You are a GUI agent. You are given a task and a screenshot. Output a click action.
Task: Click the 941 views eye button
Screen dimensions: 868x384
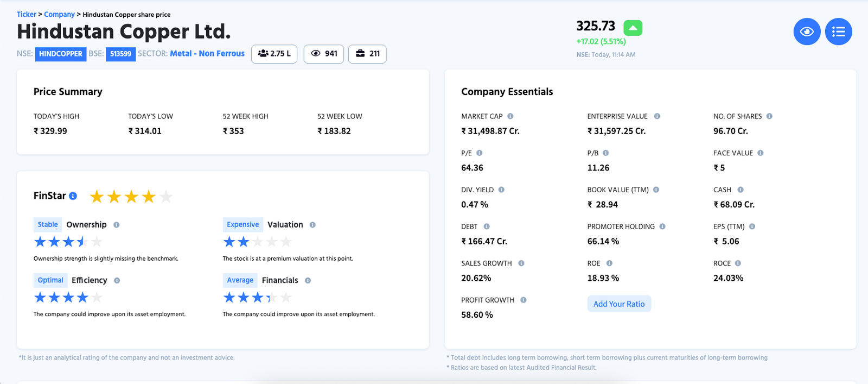[x=324, y=54]
